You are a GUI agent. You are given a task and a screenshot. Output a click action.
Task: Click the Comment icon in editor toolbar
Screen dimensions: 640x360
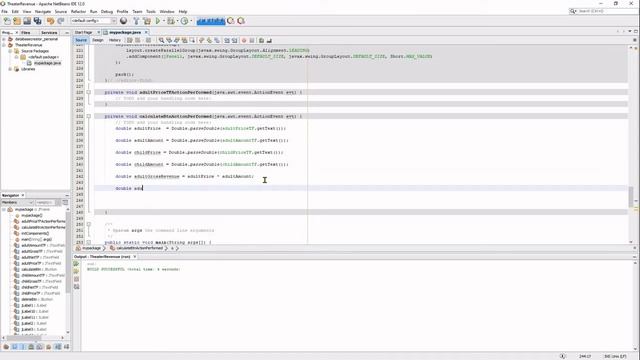point(262,40)
